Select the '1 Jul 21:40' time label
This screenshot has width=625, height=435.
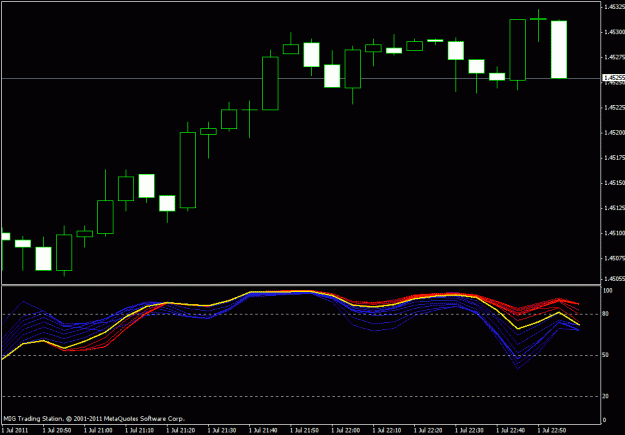[263, 431]
